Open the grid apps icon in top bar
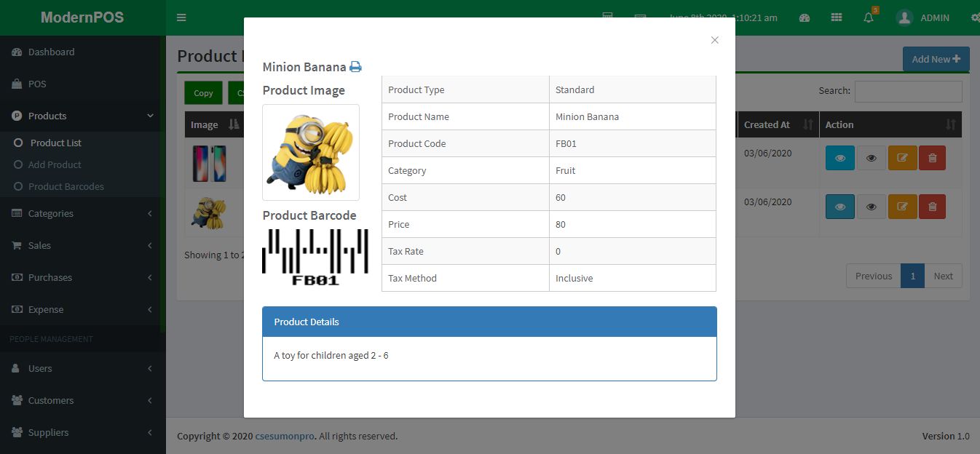Screen dimensions: 980x454 [837, 17]
